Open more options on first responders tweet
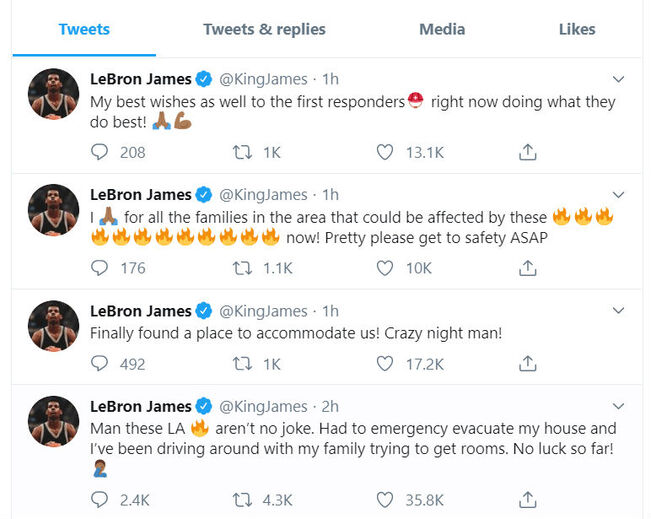 pyautogui.click(x=618, y=79)
